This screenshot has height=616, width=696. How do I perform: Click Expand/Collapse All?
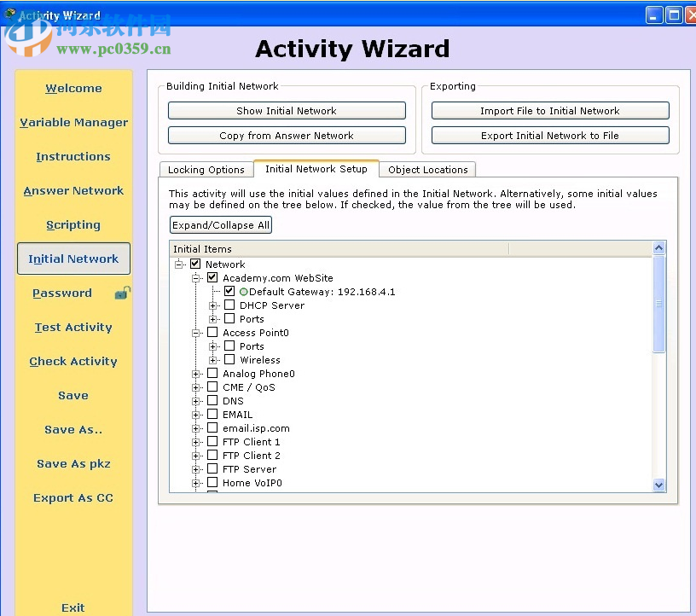(220, 224)
